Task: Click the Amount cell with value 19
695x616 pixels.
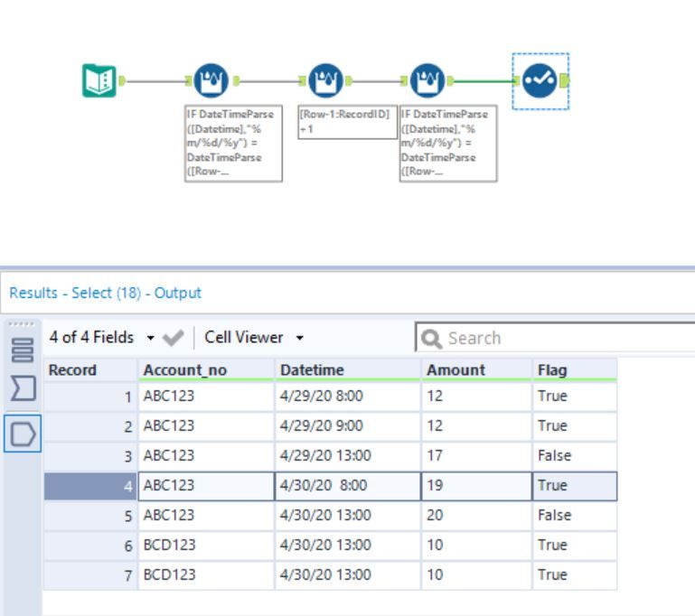Action: pyautogui.click(x=476, y=486)
